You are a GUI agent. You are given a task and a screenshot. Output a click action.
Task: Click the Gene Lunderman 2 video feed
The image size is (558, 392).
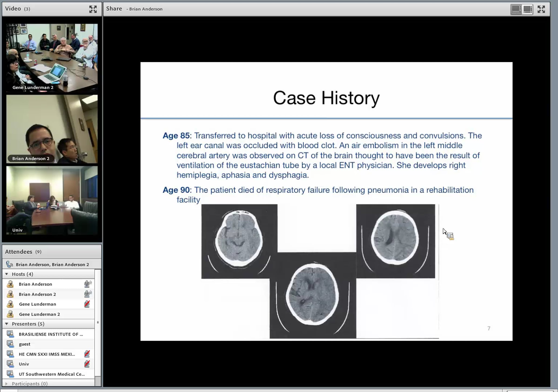pyautogui.click(x=52, y=58)
